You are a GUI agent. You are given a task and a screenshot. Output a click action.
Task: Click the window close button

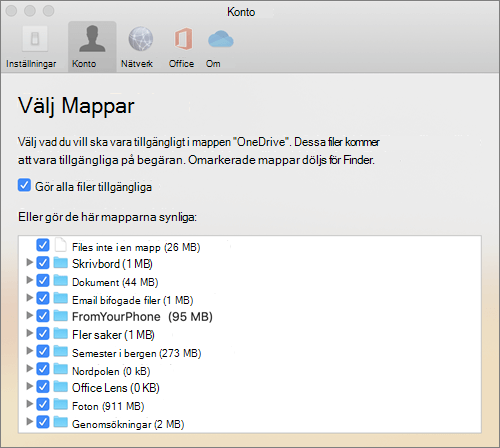tap(11, 11)
